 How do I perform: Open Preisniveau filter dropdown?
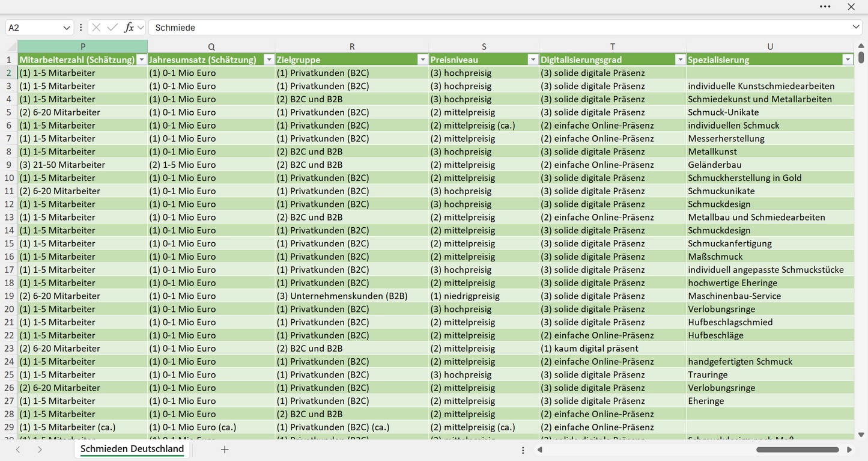pos(533,60)
